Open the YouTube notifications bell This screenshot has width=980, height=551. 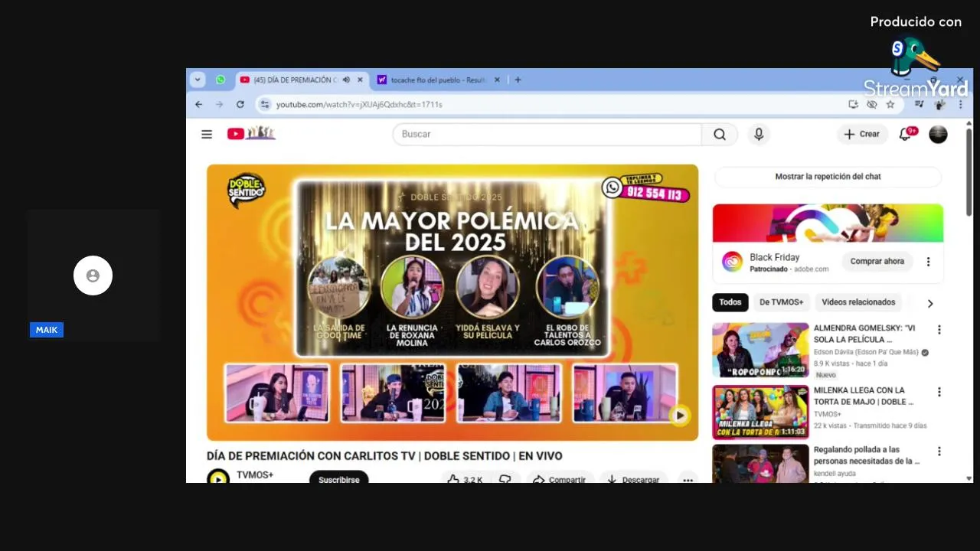coord(905,134)
